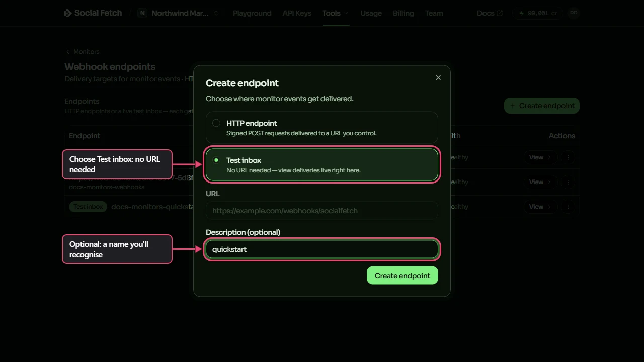
Task: View the docs-monitors-webhooks endpoint
Action: point(540,182)
